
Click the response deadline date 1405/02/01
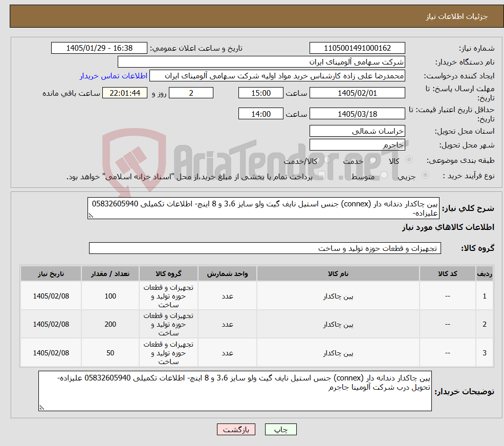[x=357, y=93]
